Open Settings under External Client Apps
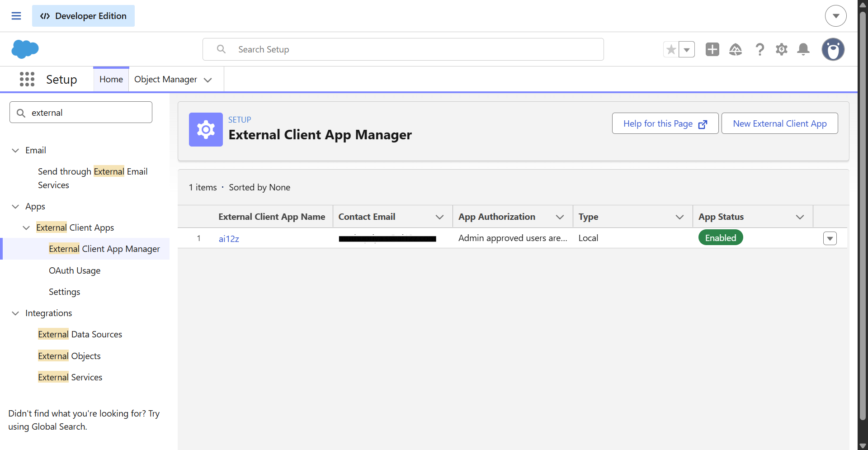This screenshot has height=450, width=868. coord(64,292)
